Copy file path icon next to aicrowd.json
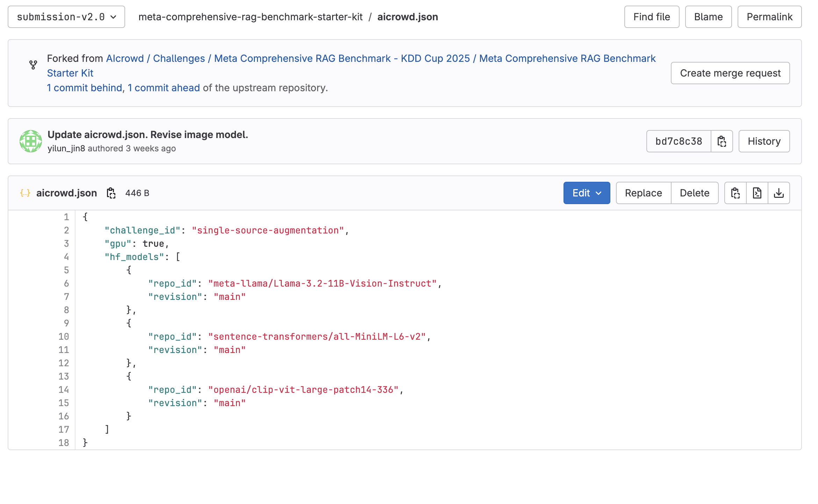Screen dimensions: 818x504 pos(111,193)
